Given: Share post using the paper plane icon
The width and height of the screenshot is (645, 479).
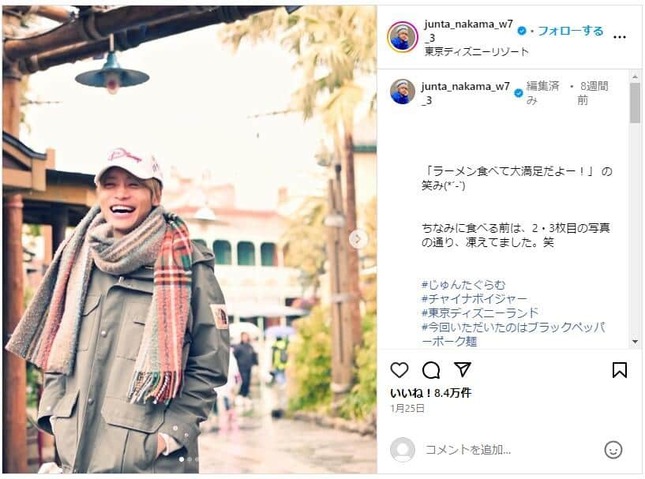Looking at the screenshot, I should 463,370.
